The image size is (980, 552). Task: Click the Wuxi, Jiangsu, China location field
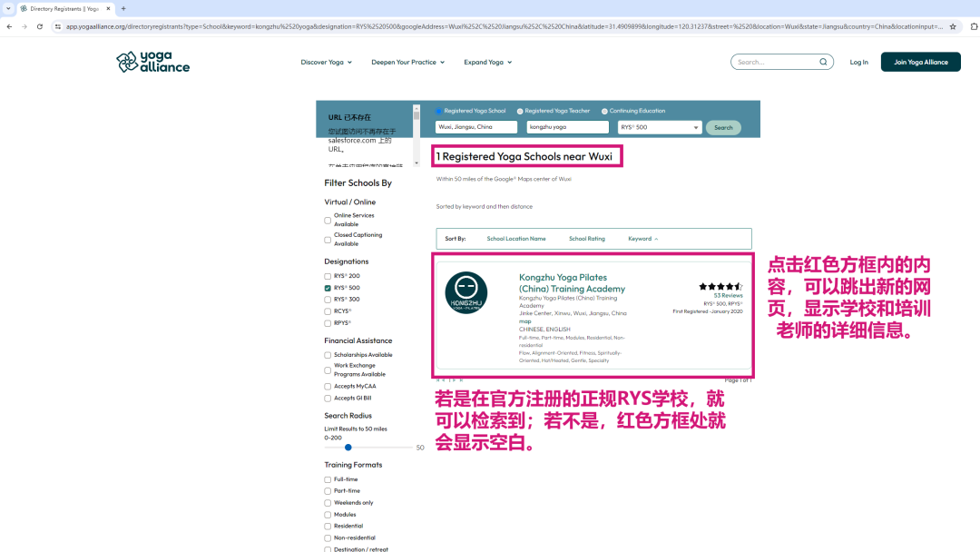[x=476, y=127]
